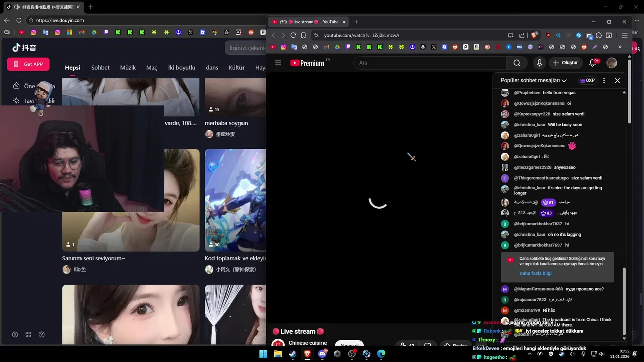Screen dimensions: 644x362
Task: Click the Douyin search box
Action: click(x=247, y=48)
